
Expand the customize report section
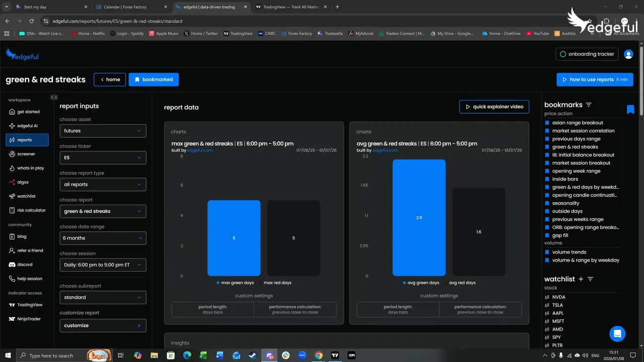click(x=103, y=325)
